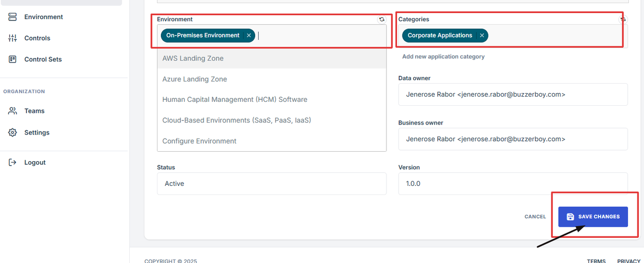Viewport: 644px width, 263px height.
Task: Select Configure Environment from dropdown
Action: [199, 141]
